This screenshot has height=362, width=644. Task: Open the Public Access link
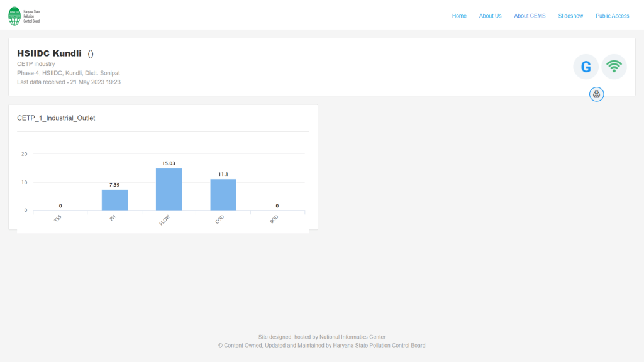(x=612, y=16)
